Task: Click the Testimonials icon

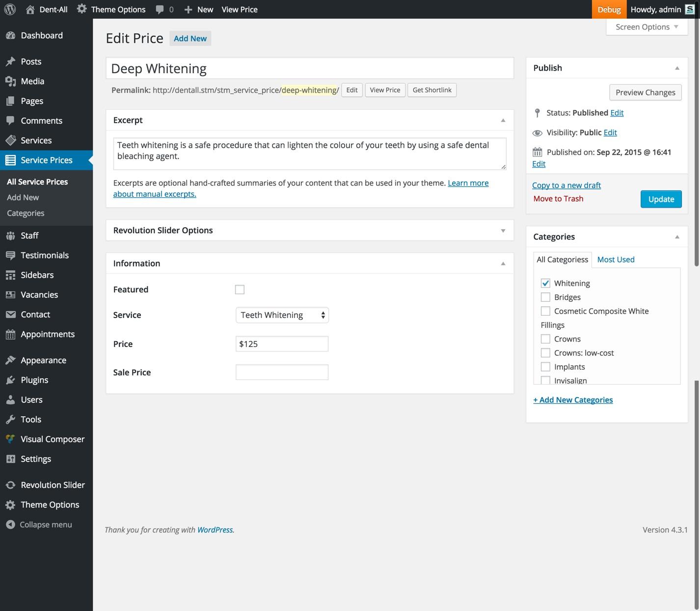Action: pos(10,255)
